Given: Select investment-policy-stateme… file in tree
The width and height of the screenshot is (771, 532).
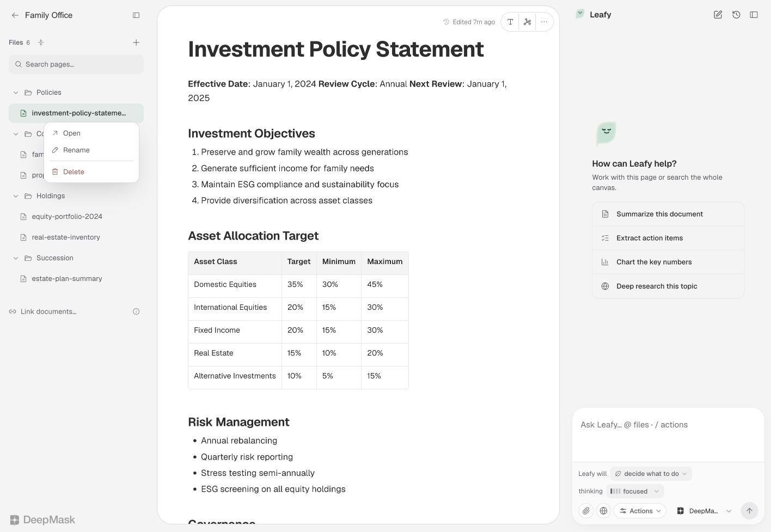Looking at the screenshot, I should pos(76,113).
